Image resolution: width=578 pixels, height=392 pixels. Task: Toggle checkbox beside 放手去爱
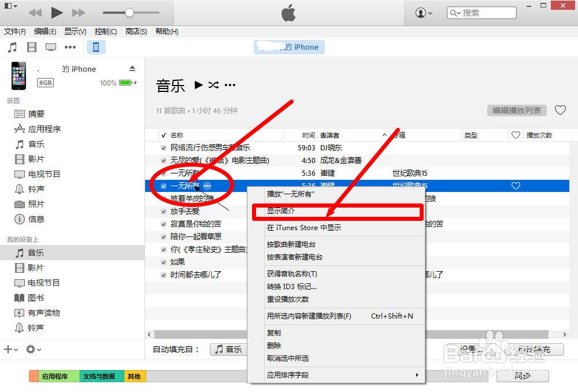pos(162,210)
